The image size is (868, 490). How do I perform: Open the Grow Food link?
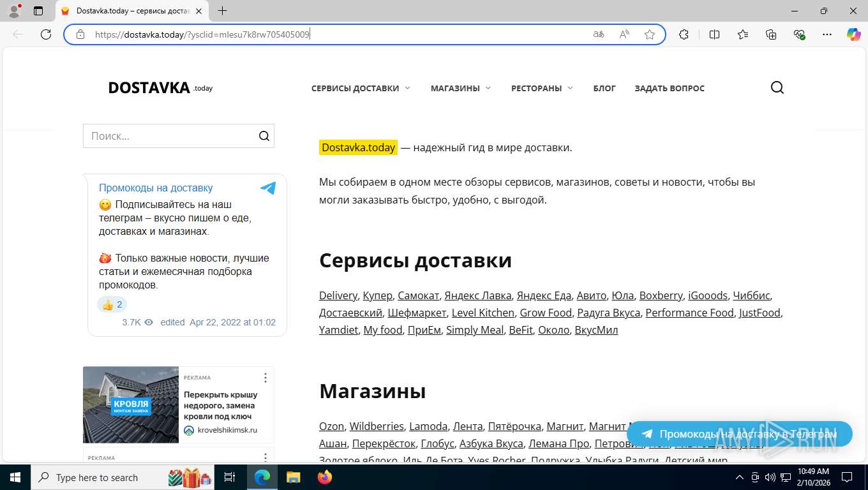pos(546,313)
